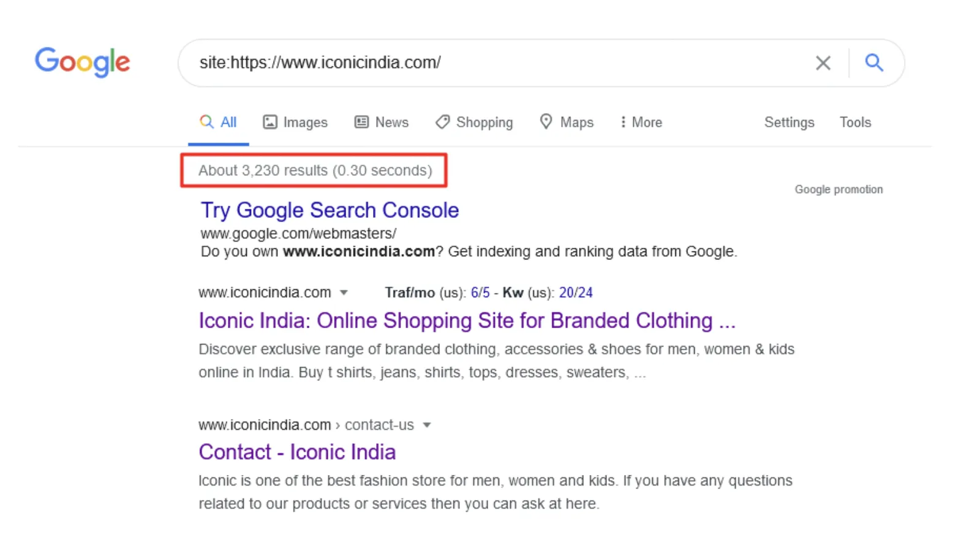
Task: Click the Google logo
Action: [x=82, y=62]
